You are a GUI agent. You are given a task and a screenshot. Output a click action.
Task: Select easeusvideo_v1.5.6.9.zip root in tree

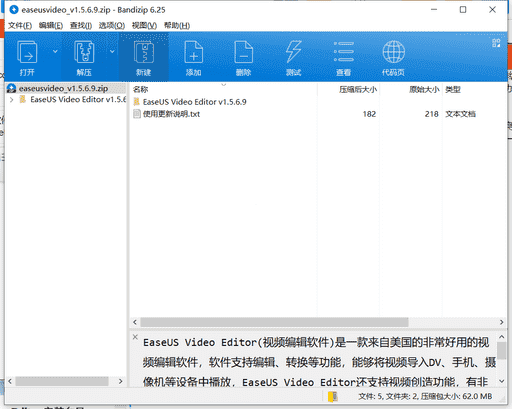(x=63, y=88)
